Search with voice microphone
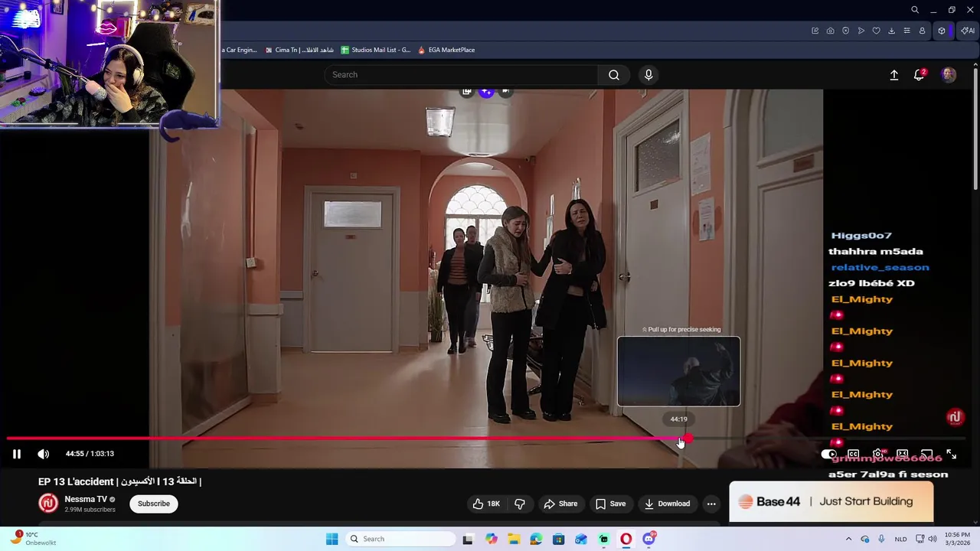The width and height of the screenshot is (980, 551). pyautogui.click(x=648, y=74)
